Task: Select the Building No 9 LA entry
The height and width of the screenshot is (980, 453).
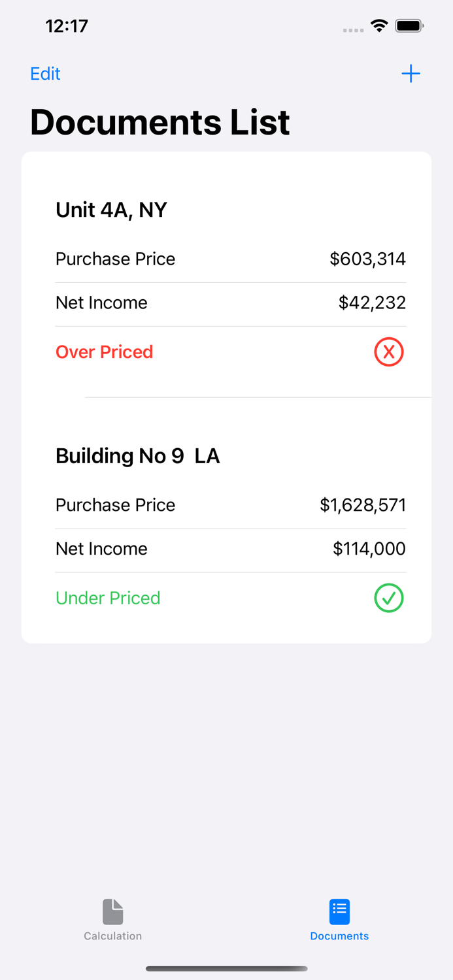Action: coord(137,455)
